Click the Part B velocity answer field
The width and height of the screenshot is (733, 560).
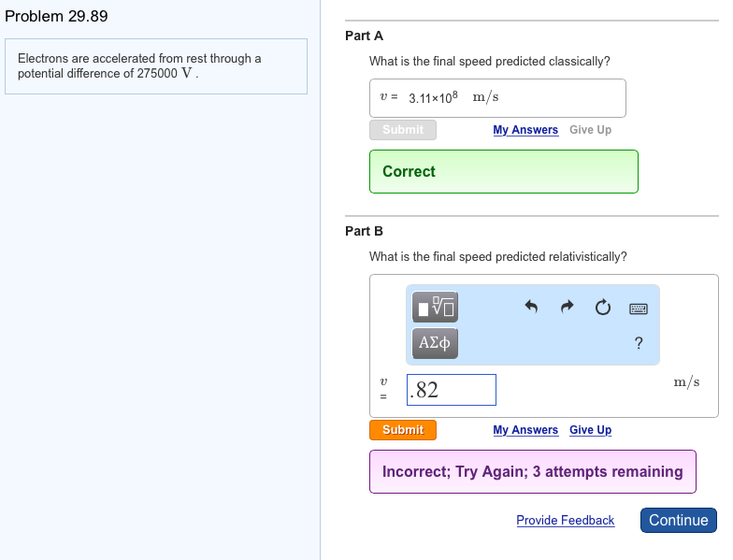452,390
